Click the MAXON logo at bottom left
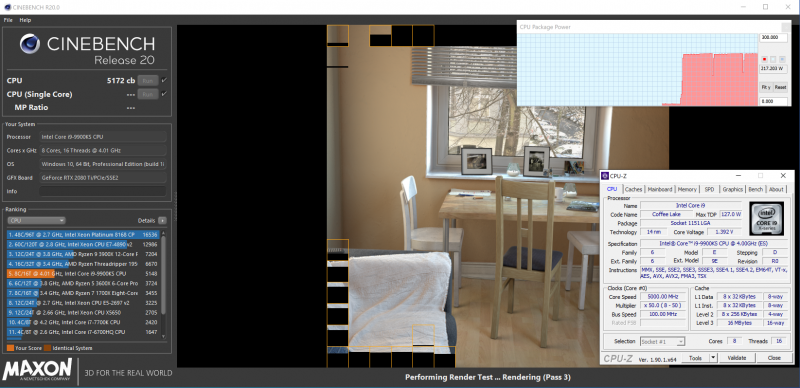This screenshot has width=800, height=388. [37, 370]
